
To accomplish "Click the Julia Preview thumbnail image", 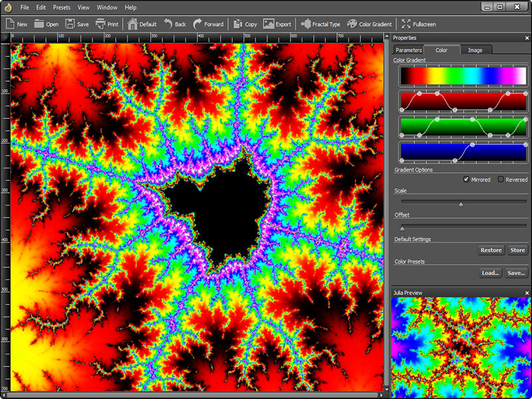I will [462, 347].
